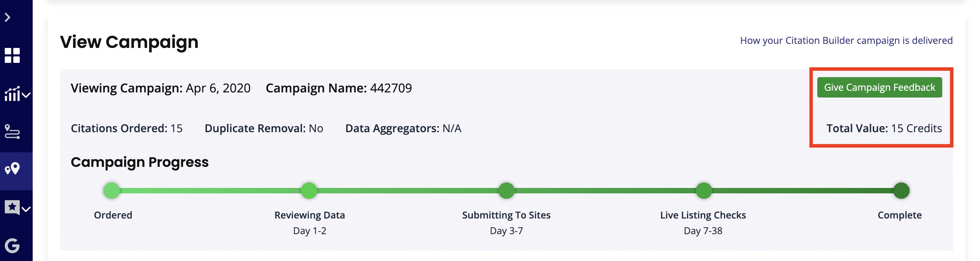Click Give Campaign Feedback button
This screenshot has width=980, height=261.
(879, 87)
